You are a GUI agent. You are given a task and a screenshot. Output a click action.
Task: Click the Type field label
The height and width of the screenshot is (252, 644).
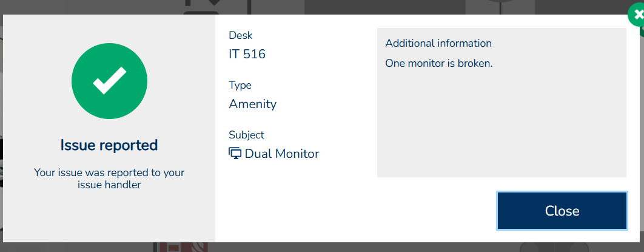[x=240, y=85]
